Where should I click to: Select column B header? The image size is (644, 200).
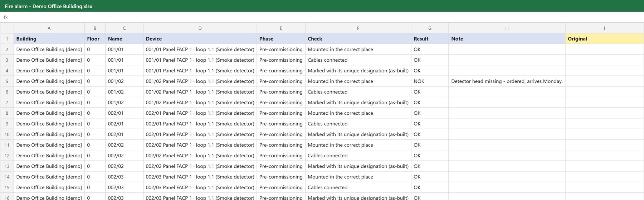95,28
